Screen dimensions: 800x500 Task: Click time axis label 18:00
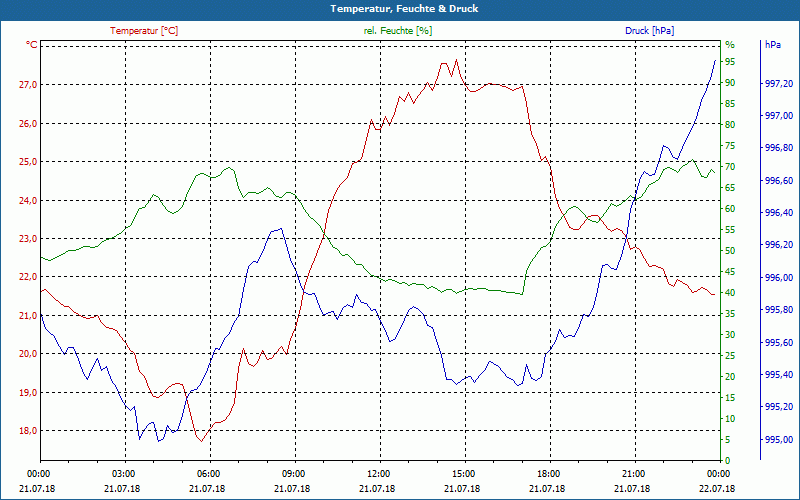547,473
